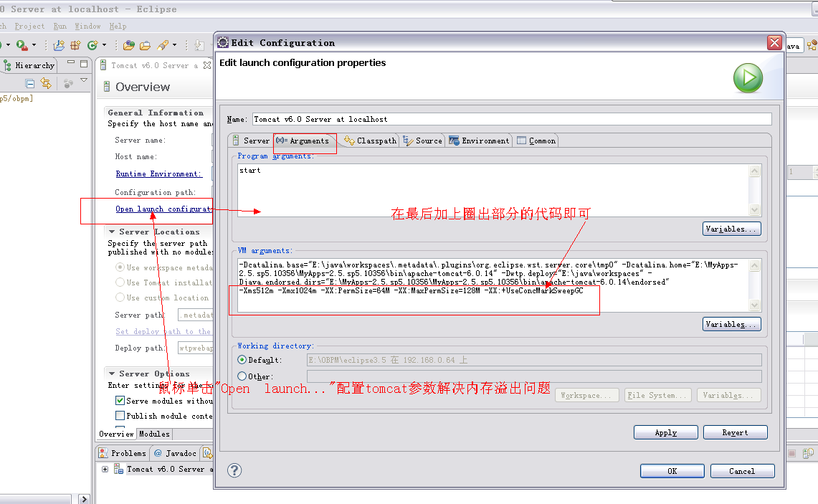Open the Window menu
Image resolution: width=818 pixels, height=504 pixels.
(x=87, y=26)
